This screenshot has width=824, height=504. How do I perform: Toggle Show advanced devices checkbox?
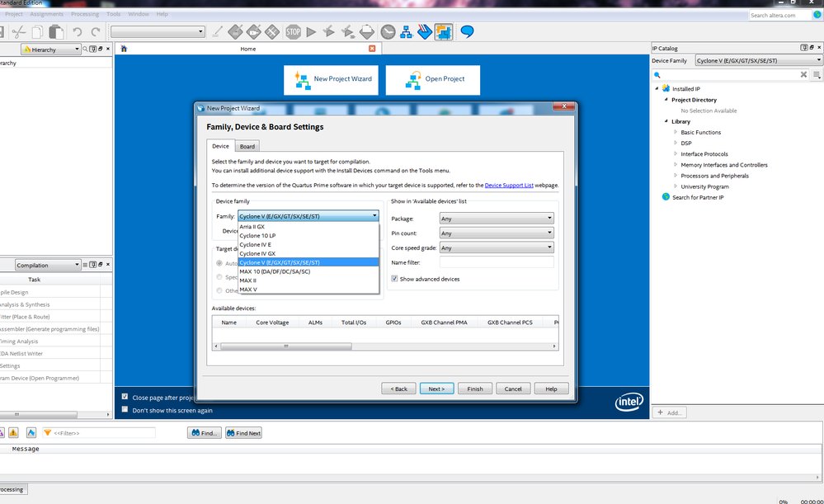pos(394,279)
